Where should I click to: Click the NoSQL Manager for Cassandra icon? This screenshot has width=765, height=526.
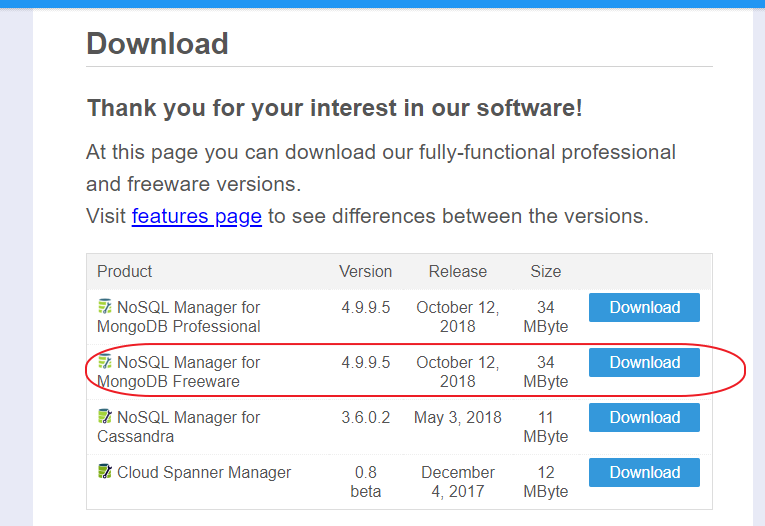[x=104, y=417]
